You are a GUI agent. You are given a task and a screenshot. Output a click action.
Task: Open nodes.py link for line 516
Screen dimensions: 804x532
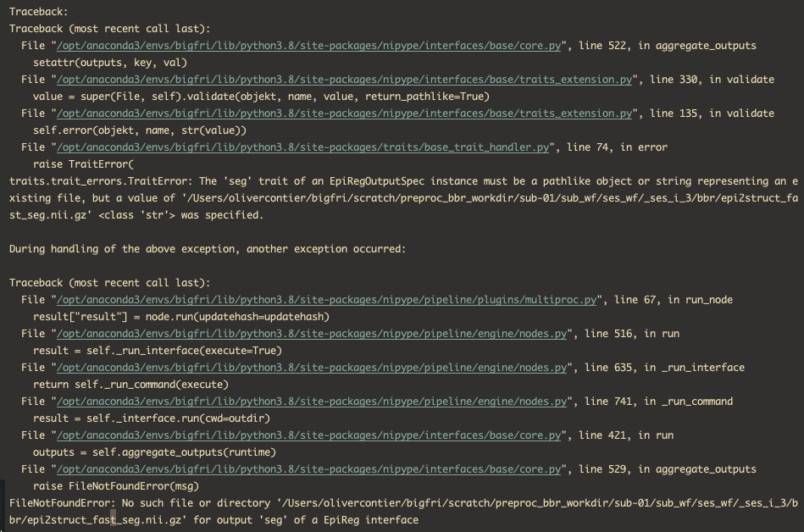[312, 334]
